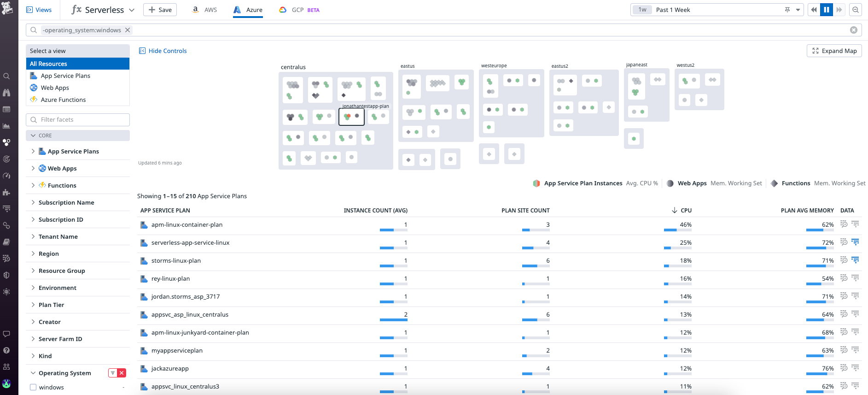The width and height of the screenshot is (868, 395).
Task: Click the binoculars icon in the sidebar
Action: 6,93
